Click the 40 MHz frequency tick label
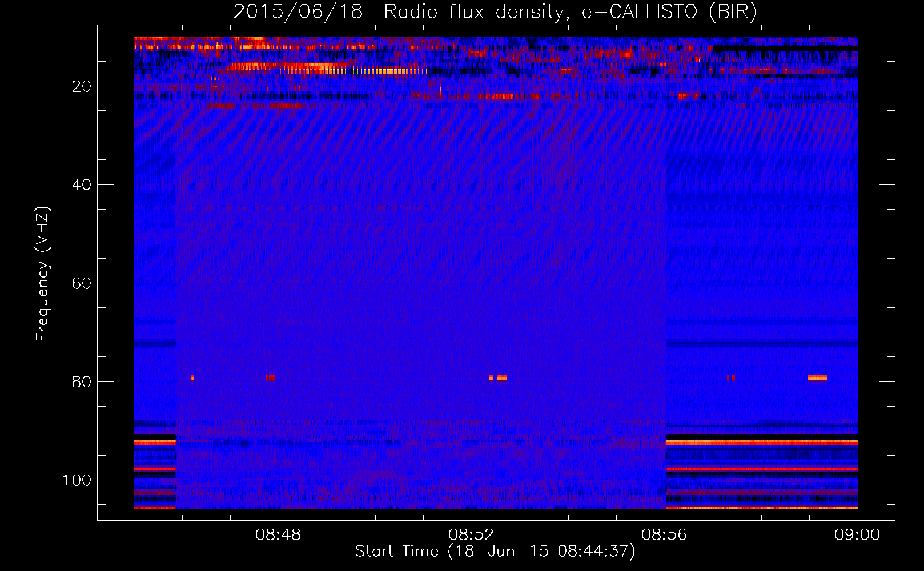Image resolution: width=924 pixels, height=571 pixels. (82, 185)
